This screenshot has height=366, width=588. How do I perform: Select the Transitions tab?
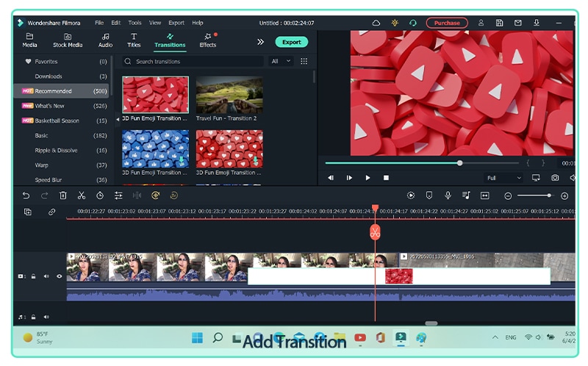[x=170, y=40]
